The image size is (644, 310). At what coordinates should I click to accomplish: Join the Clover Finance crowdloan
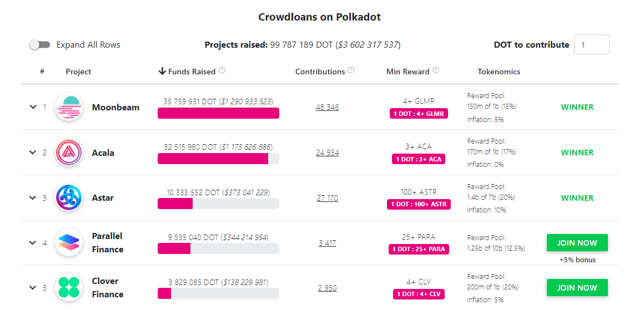(x=577, y=288)
